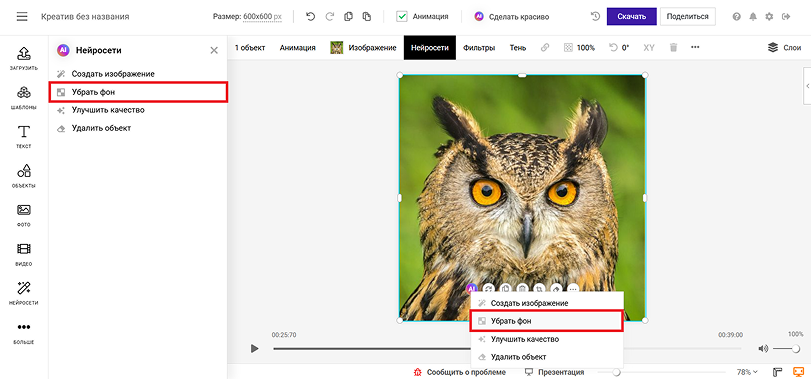Expand the 78% zoom dropdown

coord(747,372)
